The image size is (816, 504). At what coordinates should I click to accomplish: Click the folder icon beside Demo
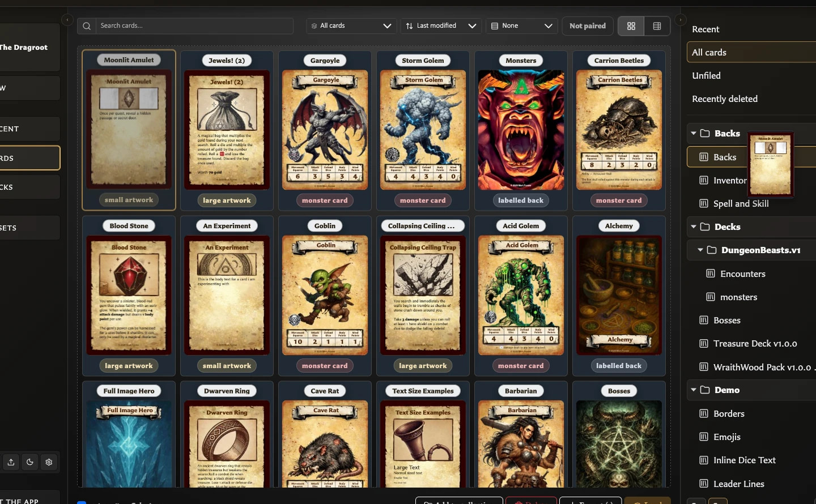705,390
